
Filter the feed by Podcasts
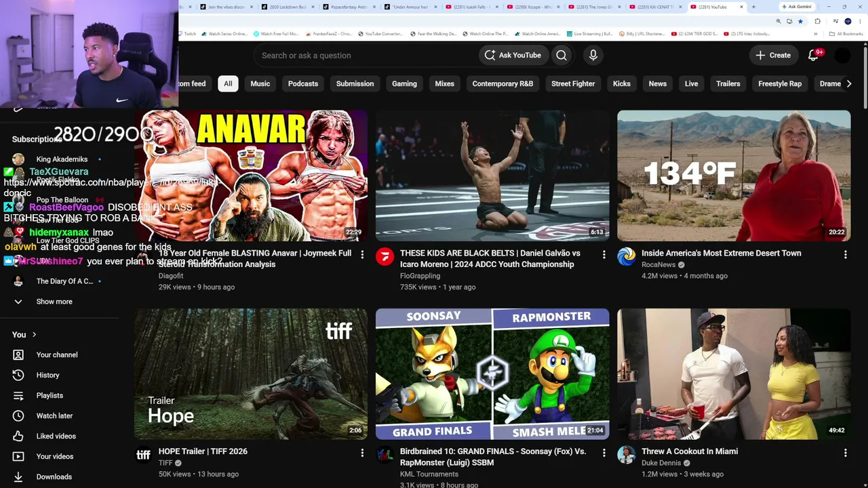click(x=303, y=83)
